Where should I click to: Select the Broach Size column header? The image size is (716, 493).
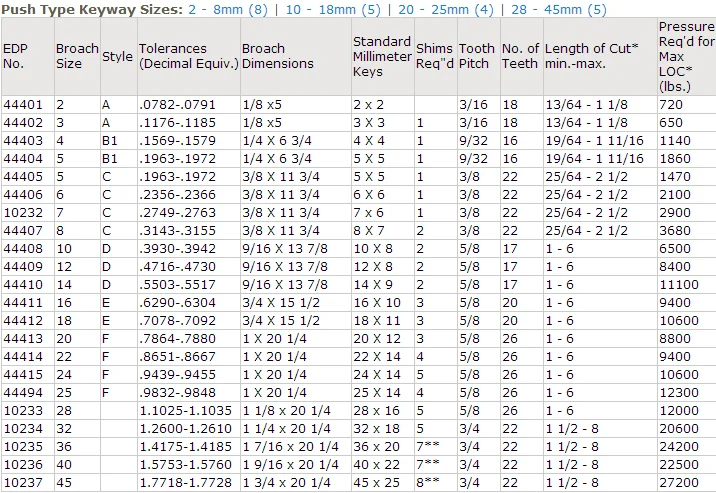click(x=76, y=56)
